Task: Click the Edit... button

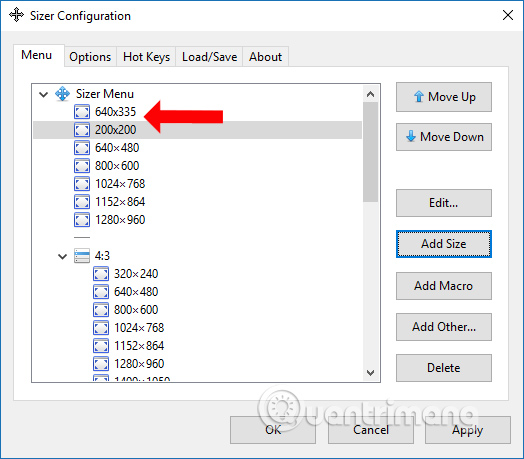Action: tap(444, 203)
